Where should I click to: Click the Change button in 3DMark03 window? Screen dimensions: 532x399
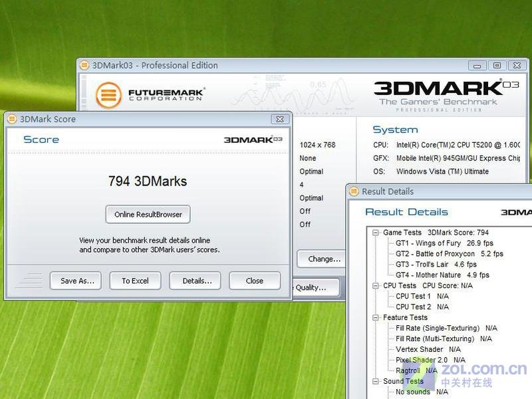click(323, 259)
